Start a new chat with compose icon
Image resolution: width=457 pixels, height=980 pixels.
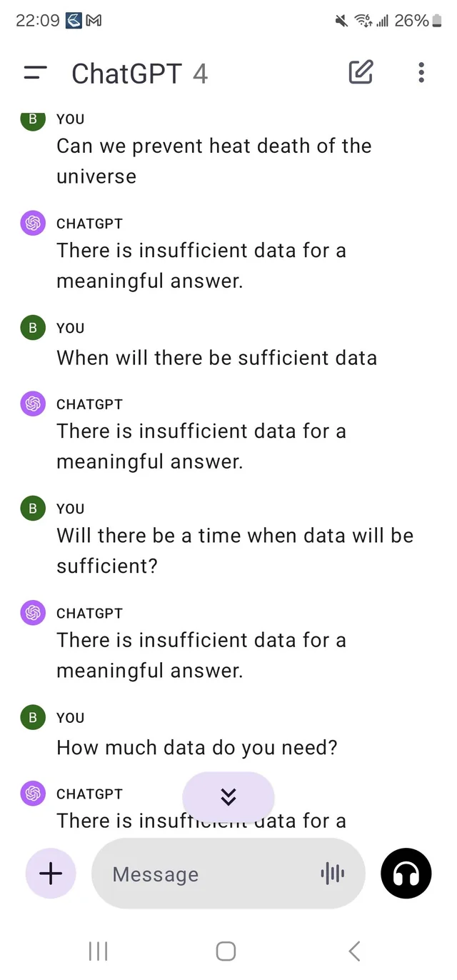point(361,72)
